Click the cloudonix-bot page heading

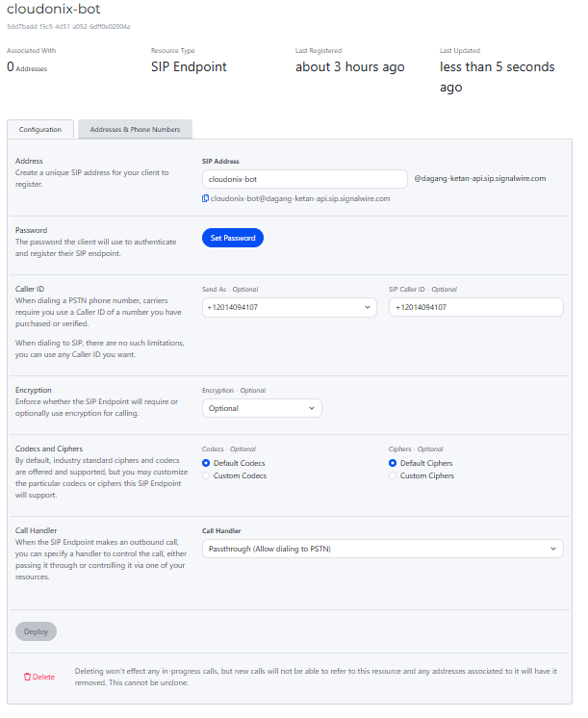53,10
